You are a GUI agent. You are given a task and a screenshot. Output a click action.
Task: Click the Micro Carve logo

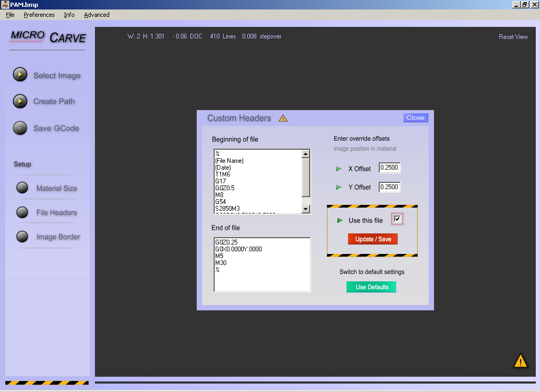click(x=48, y=37)
